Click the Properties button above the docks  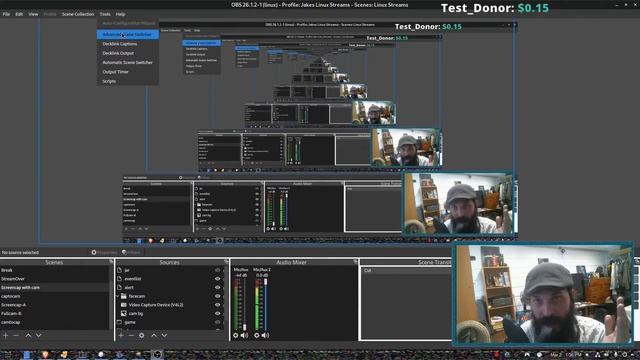(x=104, y=252)
